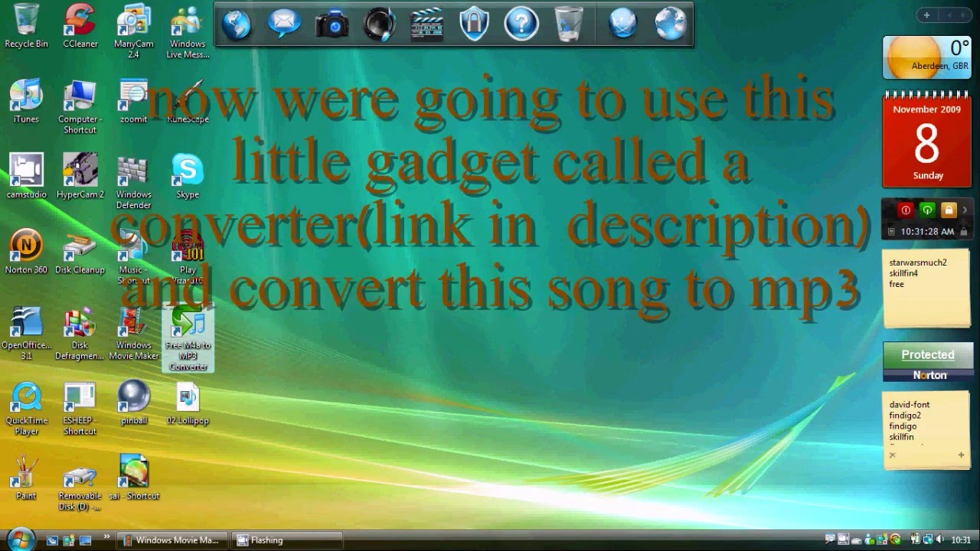This screenshot has width=980, height=551.
Task: Click the green restart gadget button
Action: 927,210
